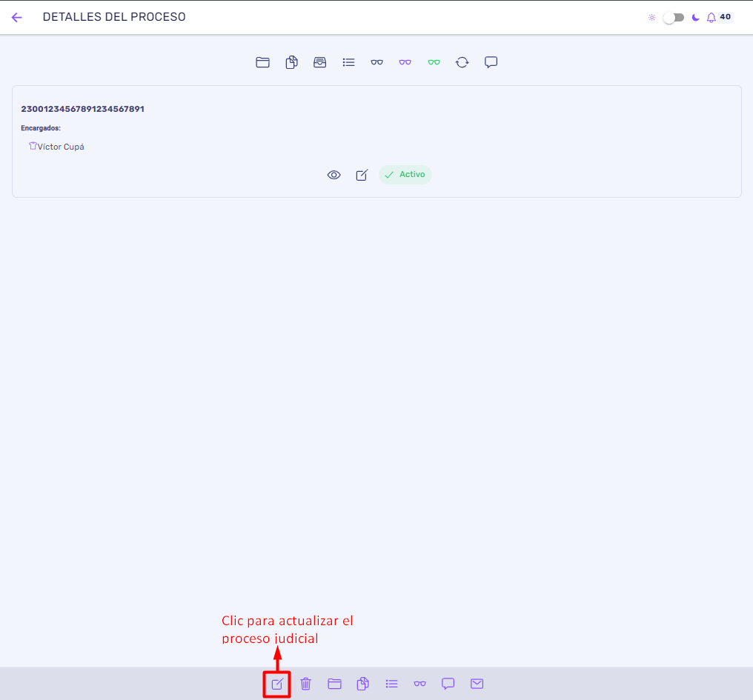Delete the process with trash icon
Screen dimensions: 753x700
tap(306, 684)
